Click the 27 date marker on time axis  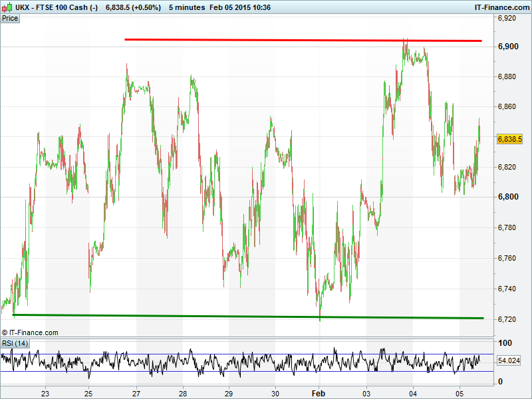[x=136, y=394]
